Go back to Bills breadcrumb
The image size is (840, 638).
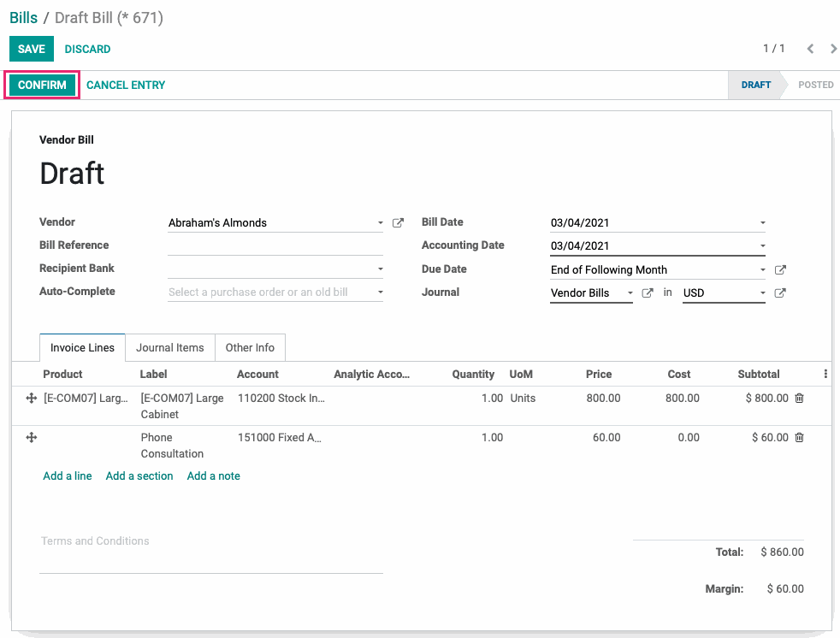tap(24, 18)
